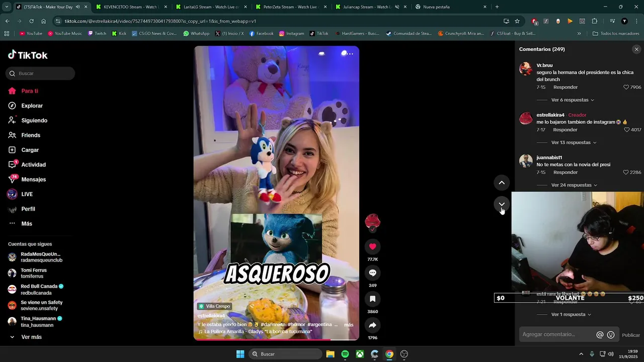Open TikTok logo home
The width and height of the screenshot is (644, 362).
(28, 55)
